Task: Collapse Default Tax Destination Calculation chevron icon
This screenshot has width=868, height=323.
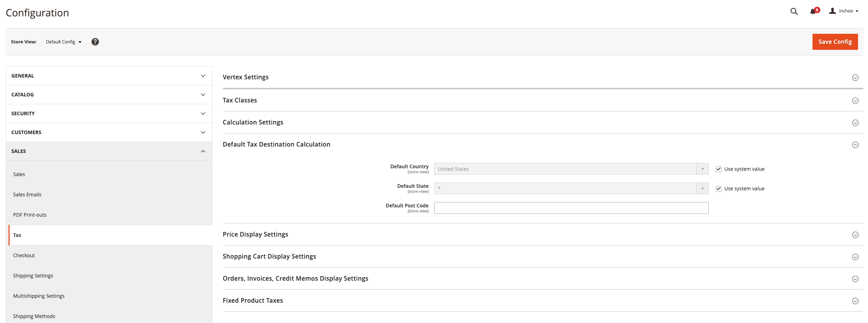Action: [x=855, y=145]
